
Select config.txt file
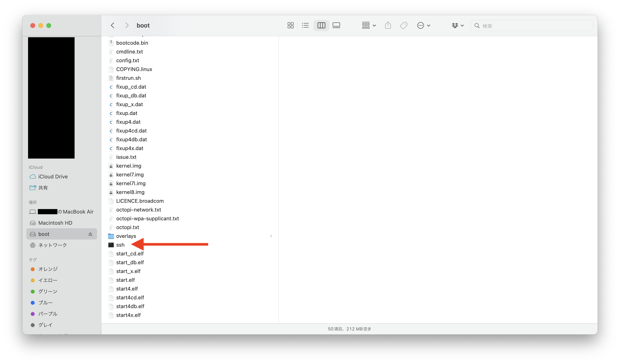pos(127,60)
